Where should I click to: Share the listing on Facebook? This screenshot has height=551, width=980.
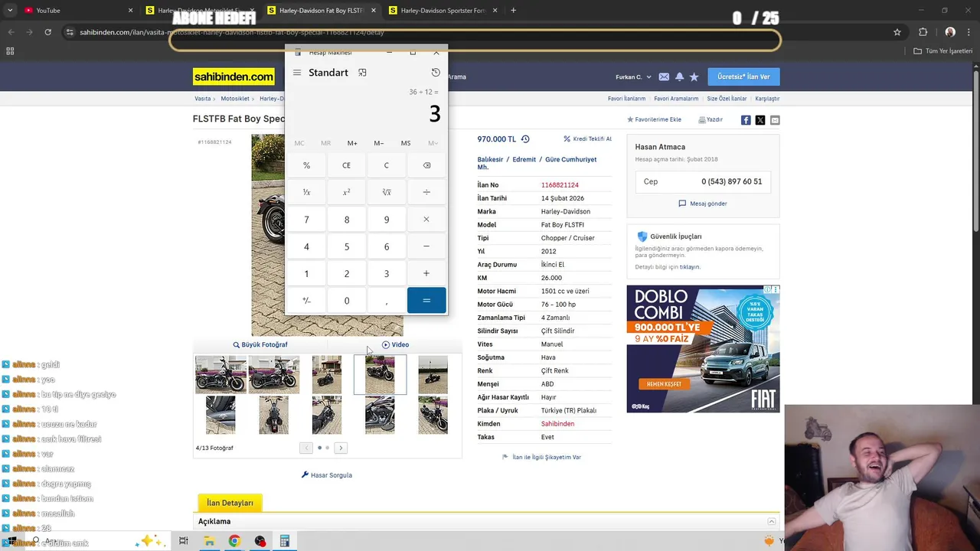pos(746,120)
